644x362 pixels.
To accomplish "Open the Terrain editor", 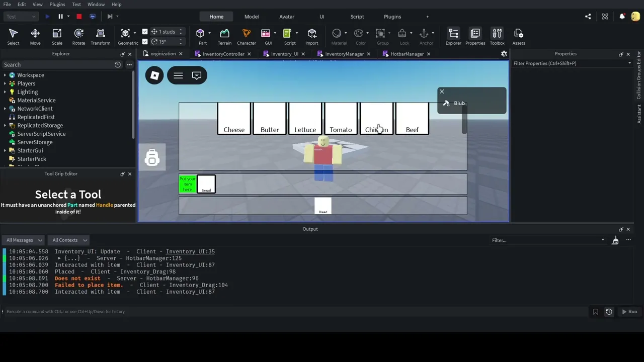I will (x=224, y=36).
